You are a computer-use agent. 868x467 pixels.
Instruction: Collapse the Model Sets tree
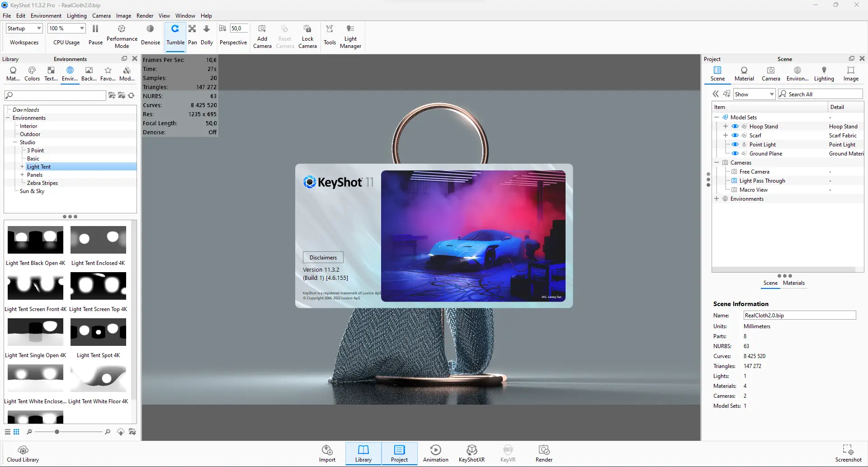717,118
